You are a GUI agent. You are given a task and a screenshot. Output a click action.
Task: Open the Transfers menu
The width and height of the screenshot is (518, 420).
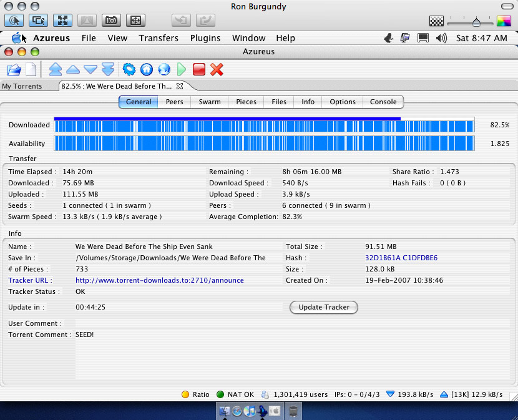[x=159, y=38]
